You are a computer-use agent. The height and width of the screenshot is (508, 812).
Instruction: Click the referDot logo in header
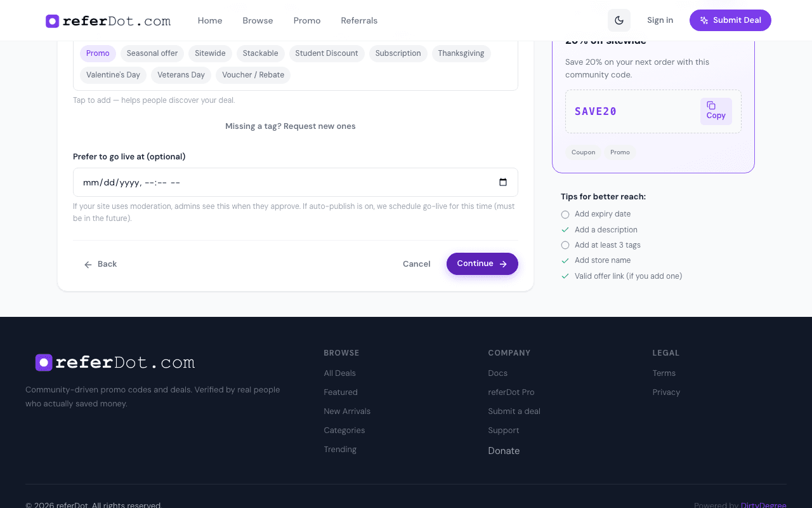tap(108, 21)
